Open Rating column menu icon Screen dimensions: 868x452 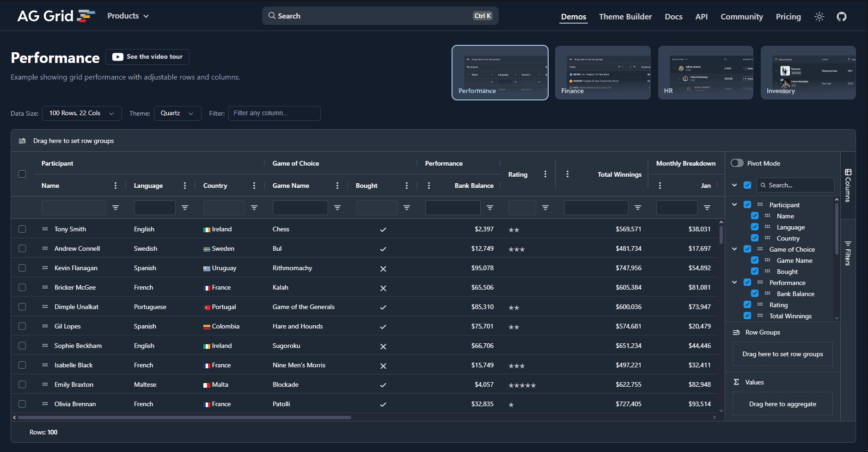[545, 174]
